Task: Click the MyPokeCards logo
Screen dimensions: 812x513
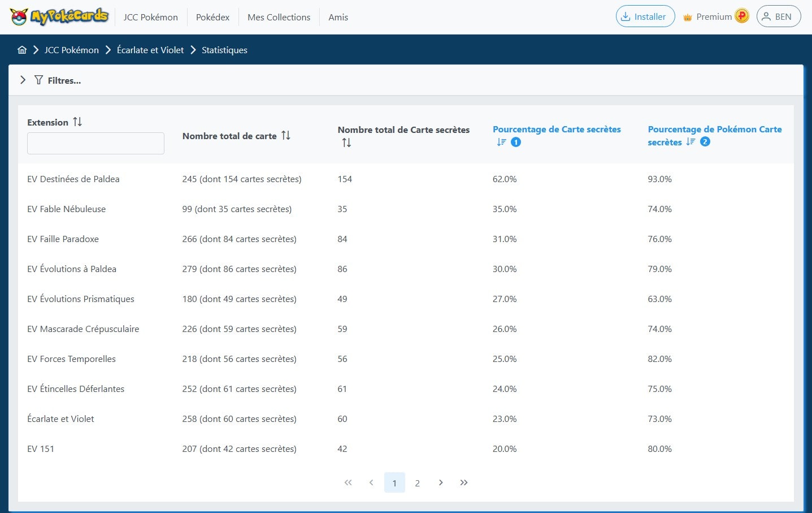Action: (x=59, y=17)
